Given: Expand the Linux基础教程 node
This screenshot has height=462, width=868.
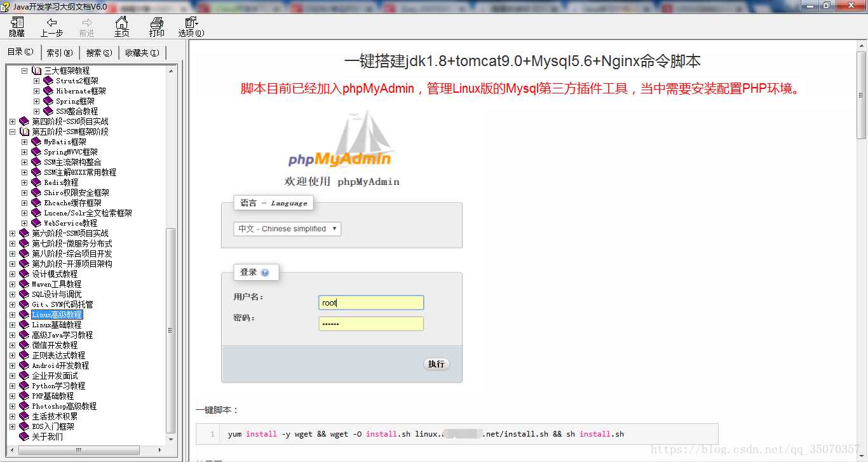Looking at the screenshot, I should [x=13, y=325].
